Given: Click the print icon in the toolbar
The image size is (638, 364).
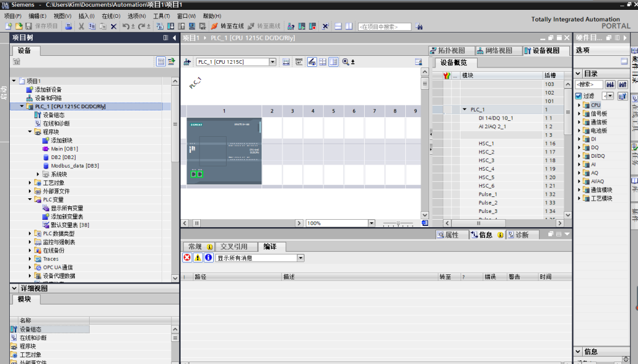Looking at the screenshot, I should (x=69, y=26).
